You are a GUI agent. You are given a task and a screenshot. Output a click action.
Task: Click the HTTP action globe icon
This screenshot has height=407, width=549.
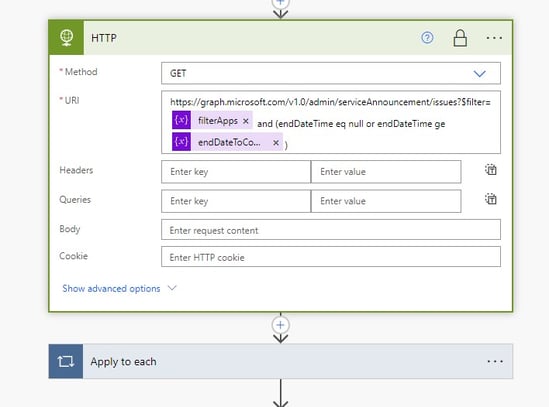tap(66, 37)
